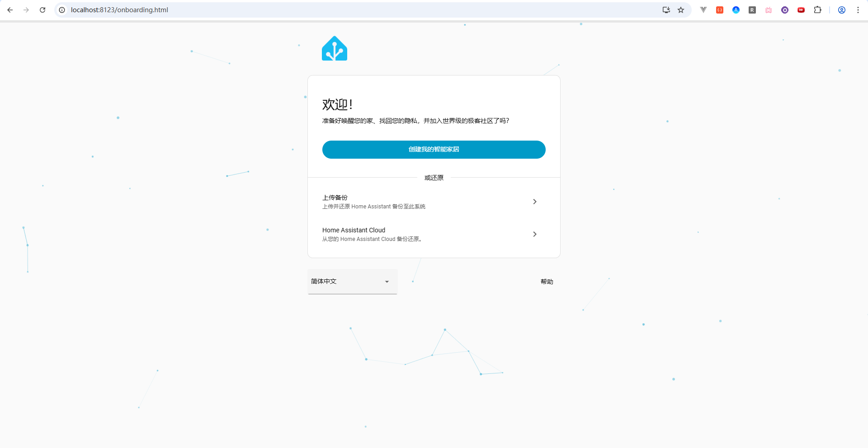868x448 pixels.
Task: Click the blue download extension icon
Action: [x=736, y=10]
